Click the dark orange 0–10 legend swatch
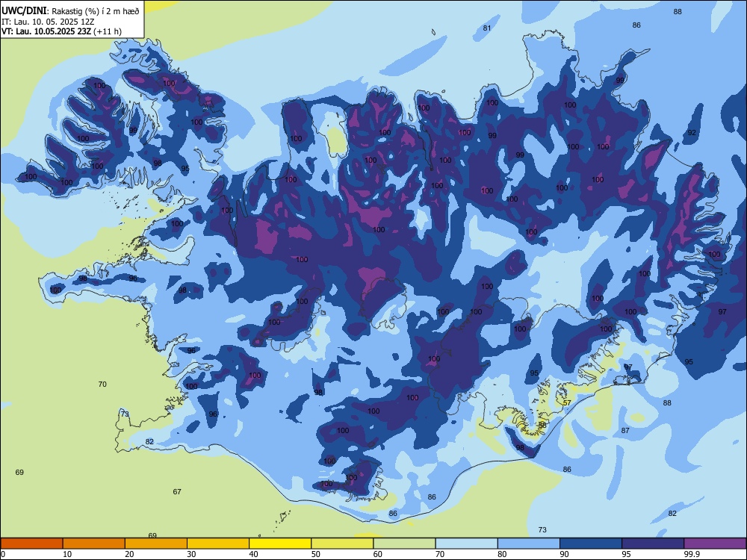747x560 pixels. [31, 544]
